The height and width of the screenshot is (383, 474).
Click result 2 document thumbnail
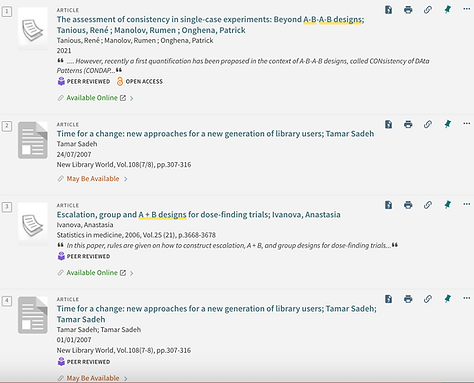pyautogui.click(x=33, y=140)
